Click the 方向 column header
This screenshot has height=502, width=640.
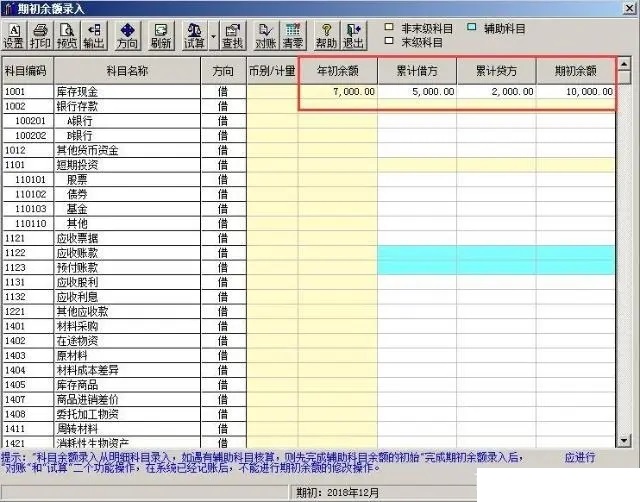[x=223, y=71]
